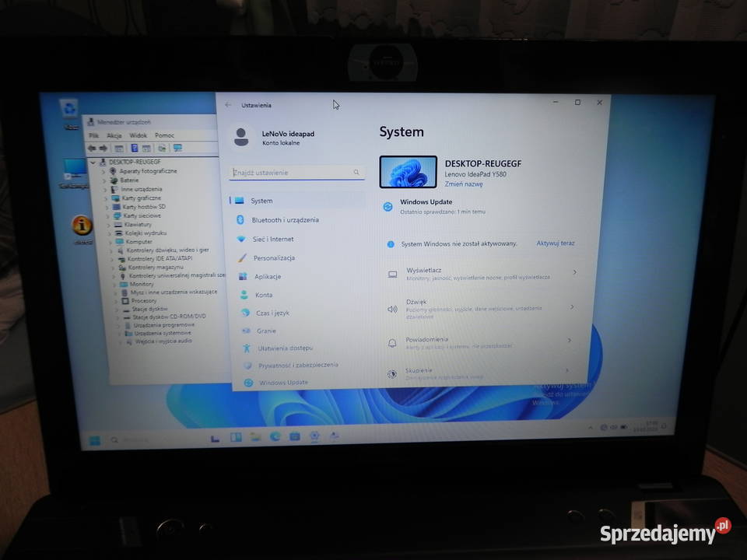Click the search magnifier in Znajdź ustawienie
Image resolution: width=747 pixels, height=560 pixels.
pos(356,172)
